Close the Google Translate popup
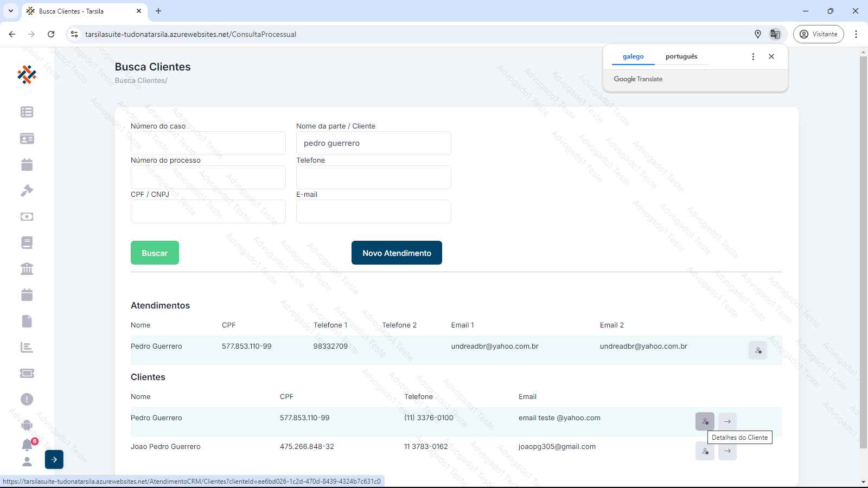The width and height of the screenshot is (868, 488). [x=771, y=56]
